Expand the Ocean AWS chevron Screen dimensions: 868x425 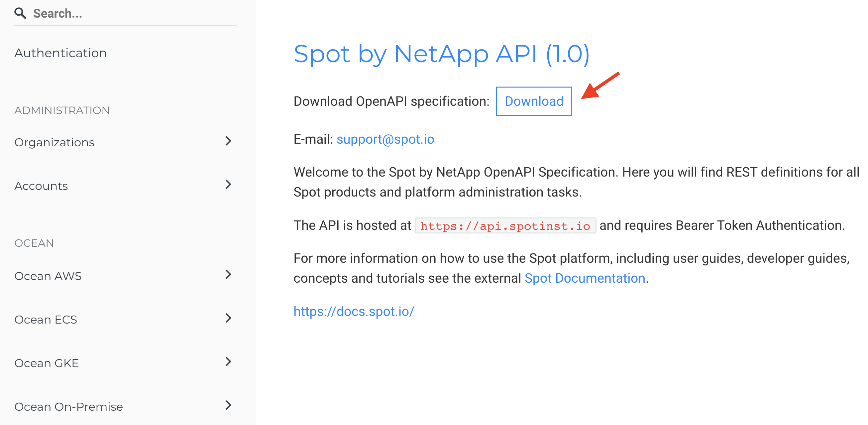pyautogui.click(x=228, y=275)
